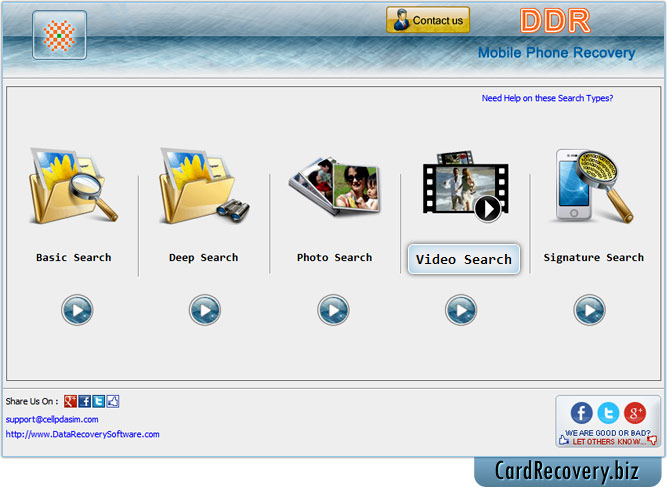Start the play button under Photo Search

333,310
